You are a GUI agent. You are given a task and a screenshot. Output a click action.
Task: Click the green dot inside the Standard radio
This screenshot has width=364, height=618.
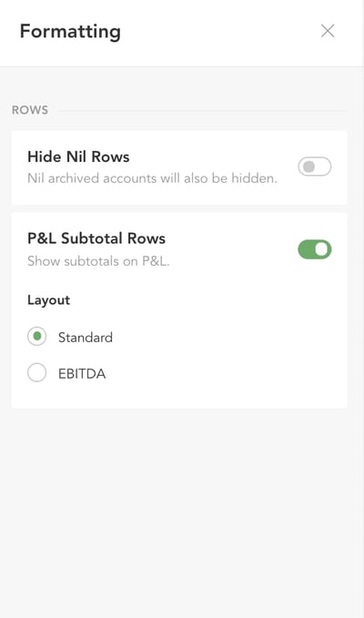(x=37, y=337)
